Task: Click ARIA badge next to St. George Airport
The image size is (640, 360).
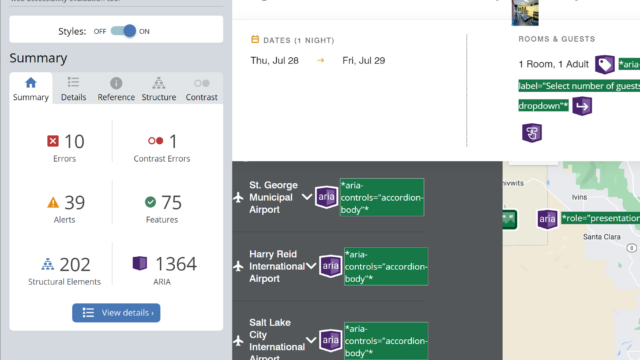Action: (327, 197)
